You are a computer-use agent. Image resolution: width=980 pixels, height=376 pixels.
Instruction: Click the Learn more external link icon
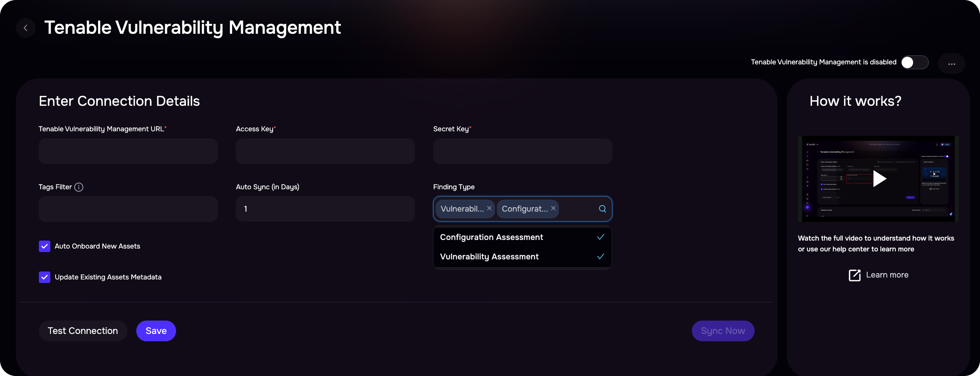(855, 275)
